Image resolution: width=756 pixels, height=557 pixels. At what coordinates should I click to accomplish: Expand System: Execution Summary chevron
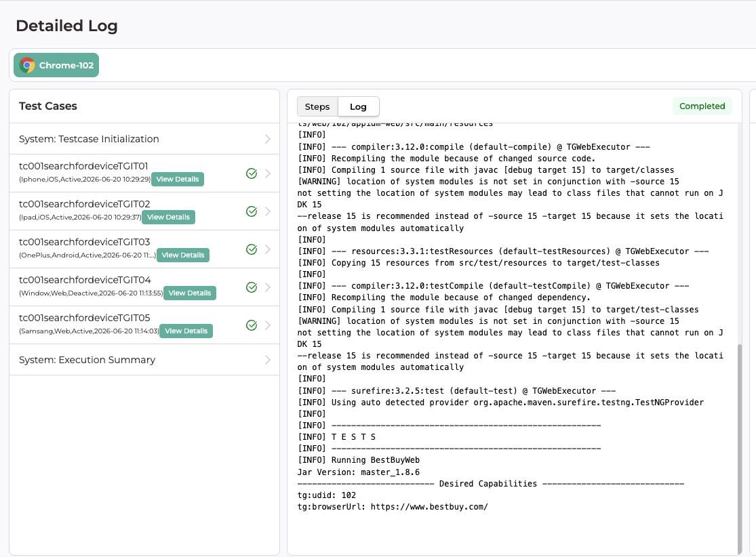[x=268, y=360]
